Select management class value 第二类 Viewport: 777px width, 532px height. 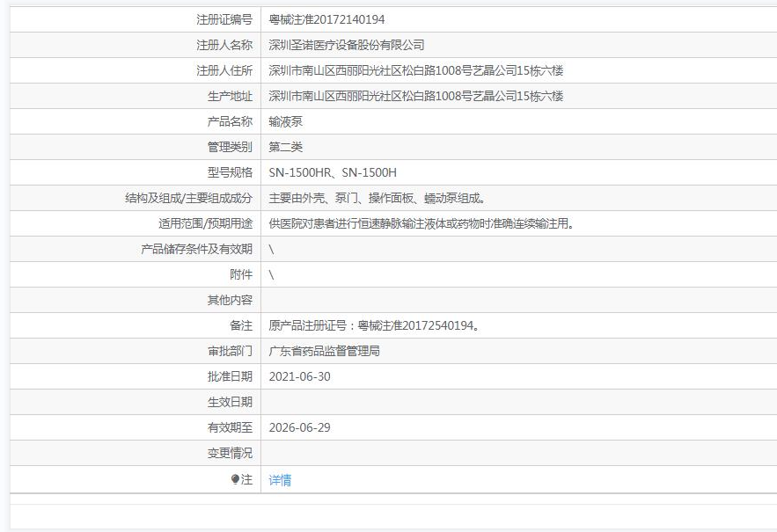[x=285, y=147]
